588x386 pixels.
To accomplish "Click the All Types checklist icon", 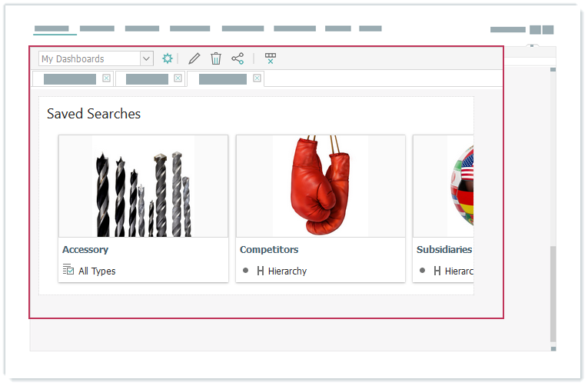I will [x=68, y=270].
